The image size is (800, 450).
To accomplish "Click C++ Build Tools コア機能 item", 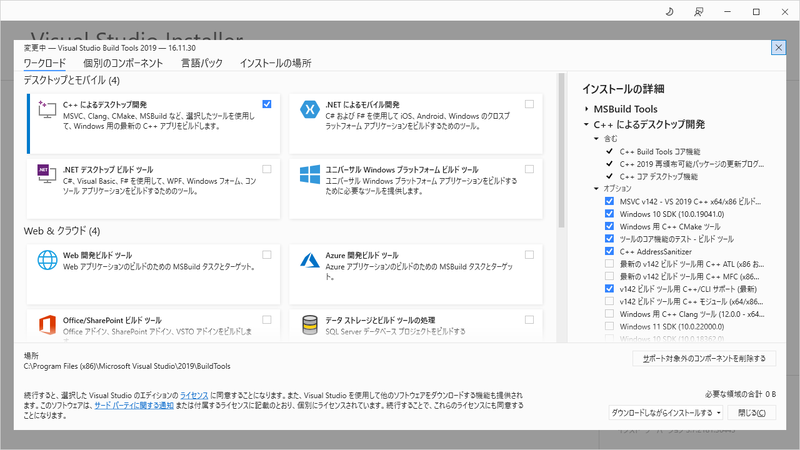I will click(x=660, y=152).
